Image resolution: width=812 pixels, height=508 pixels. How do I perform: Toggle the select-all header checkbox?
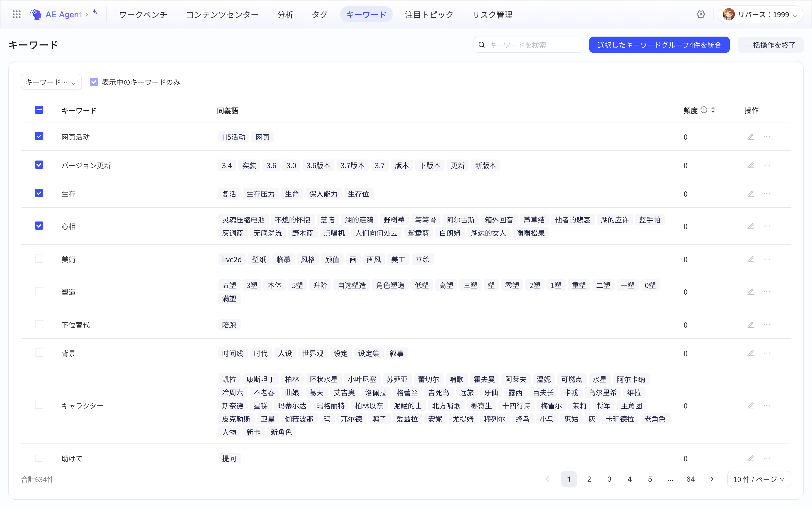[x=39, y=110]
